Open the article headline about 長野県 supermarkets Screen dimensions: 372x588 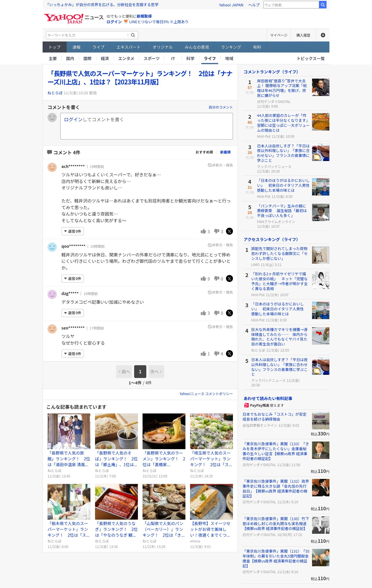point(140,78)
